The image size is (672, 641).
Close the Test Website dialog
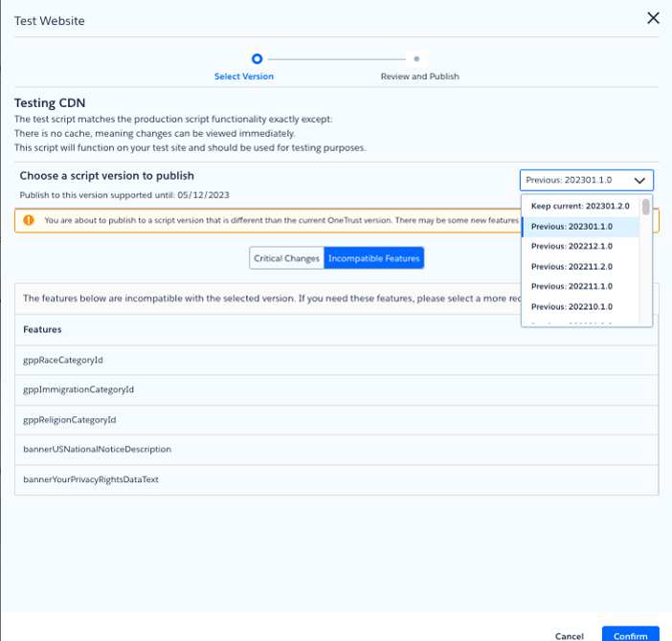[x=653, y=18]
